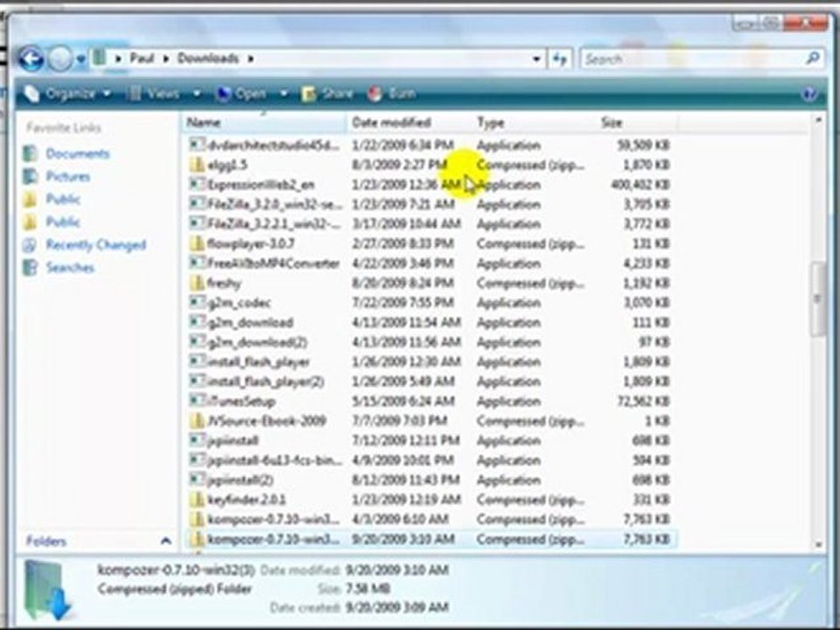
Task: Click the folder icon in address bar
Action: click(x=99, y=58)
